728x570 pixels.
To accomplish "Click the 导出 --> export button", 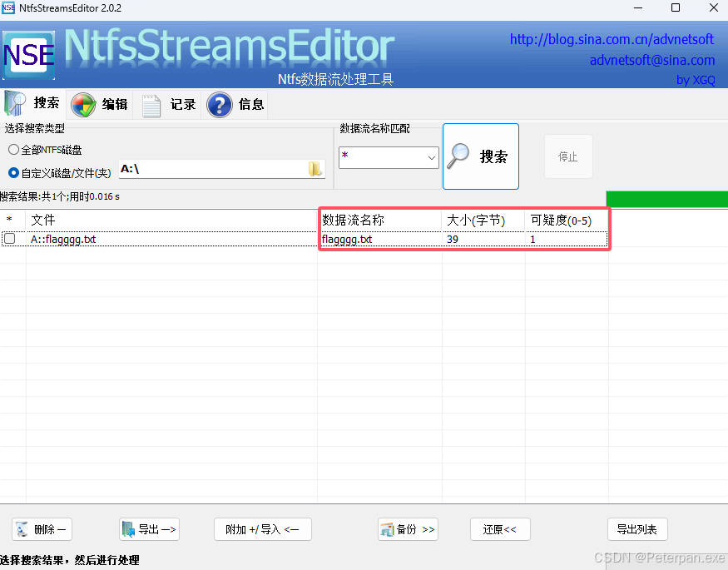I will (x=149, y=529).
